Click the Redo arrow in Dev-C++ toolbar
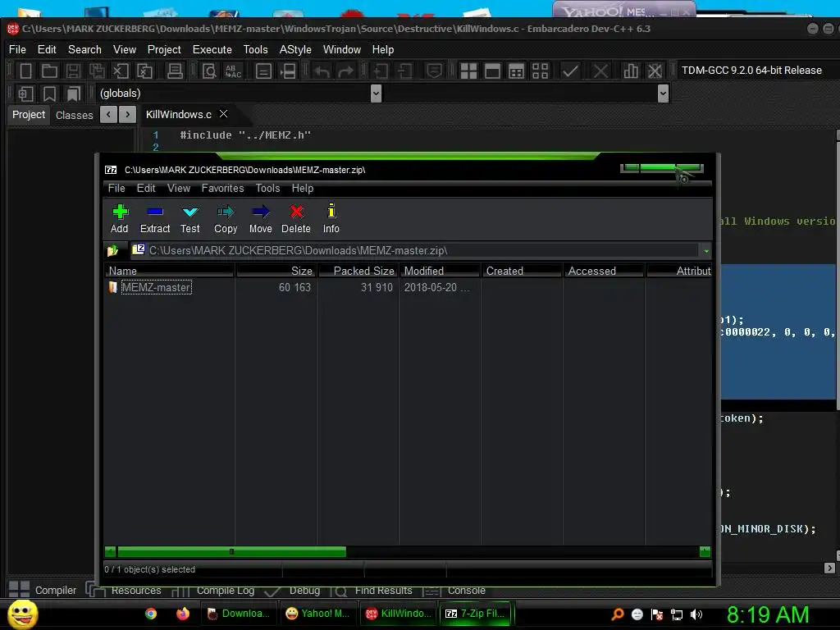The width and height of the screenshot is (840, 630). [346, 71]
